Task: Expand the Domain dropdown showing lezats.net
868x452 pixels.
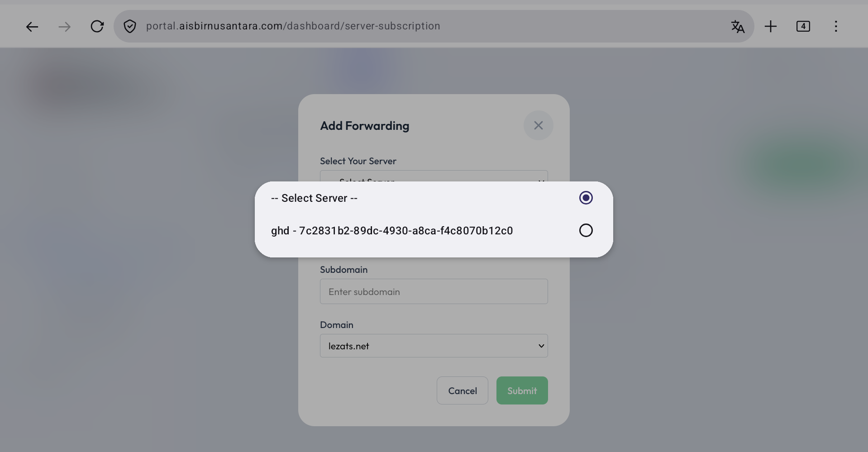Action: point(434,346)
